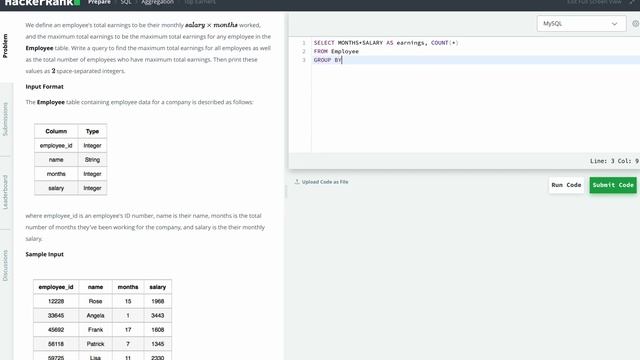Click 'months' row in column definition table
This screenshot has width=640, height=360.
click(x=71, y=174)
